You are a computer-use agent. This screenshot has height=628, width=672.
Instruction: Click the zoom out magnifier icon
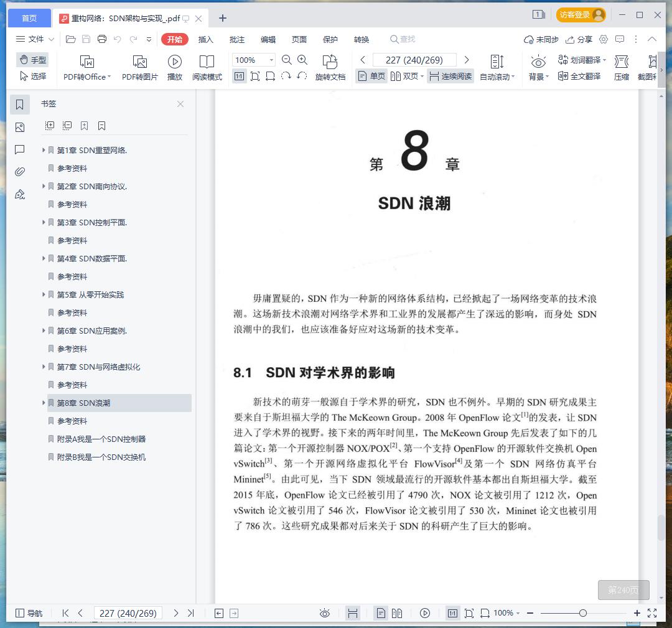[287, 60]
